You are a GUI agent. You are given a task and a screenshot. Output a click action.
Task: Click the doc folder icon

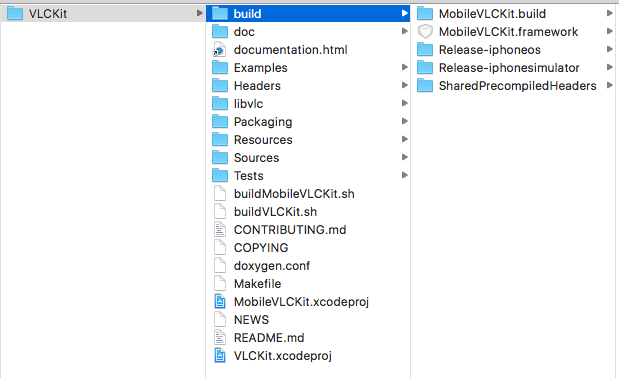pos(220,32)
